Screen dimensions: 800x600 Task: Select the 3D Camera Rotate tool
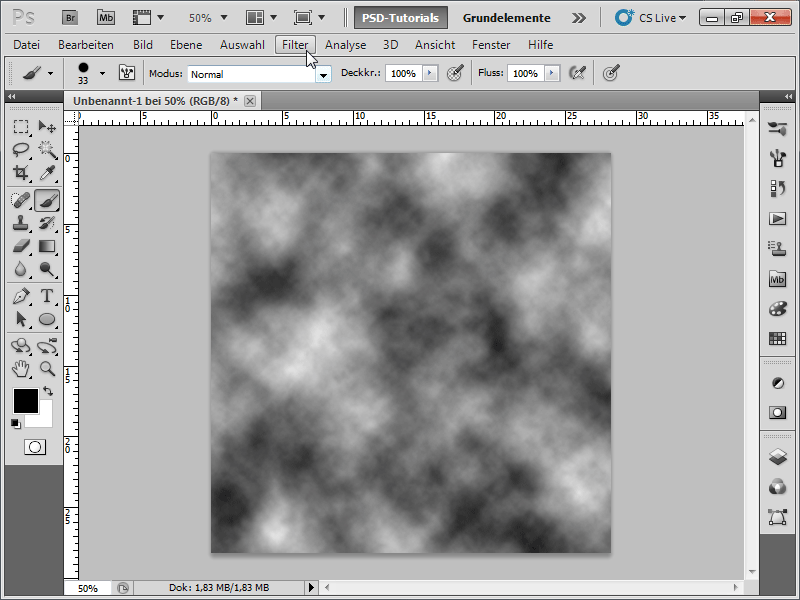click(x=47, y=346)
